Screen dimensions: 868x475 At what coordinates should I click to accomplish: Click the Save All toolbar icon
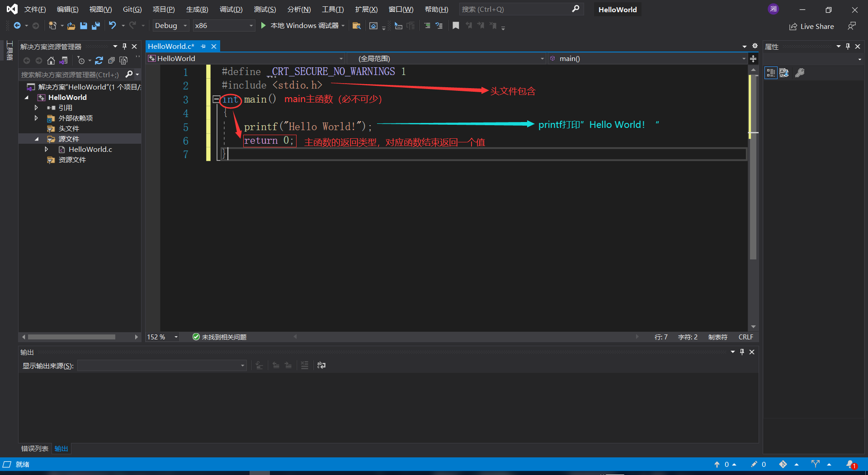[95, 26]
